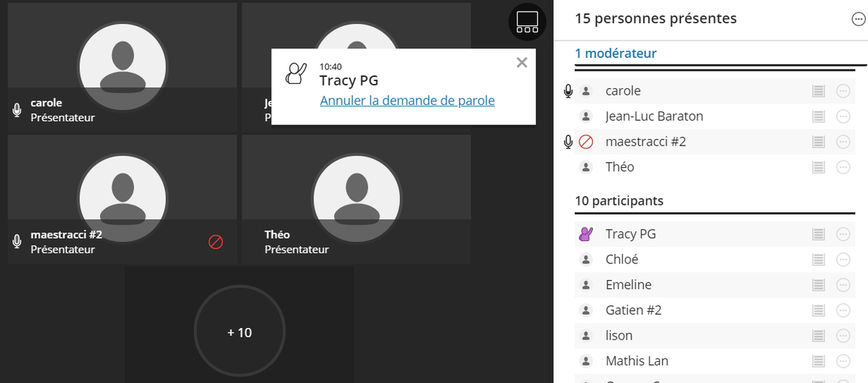Open Mathis Lan's chat icon

pyautogui.click(x=818, y=361)
